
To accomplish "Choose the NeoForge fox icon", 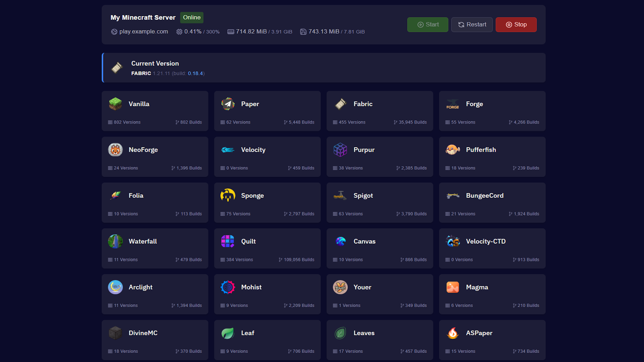I will 115,150.
